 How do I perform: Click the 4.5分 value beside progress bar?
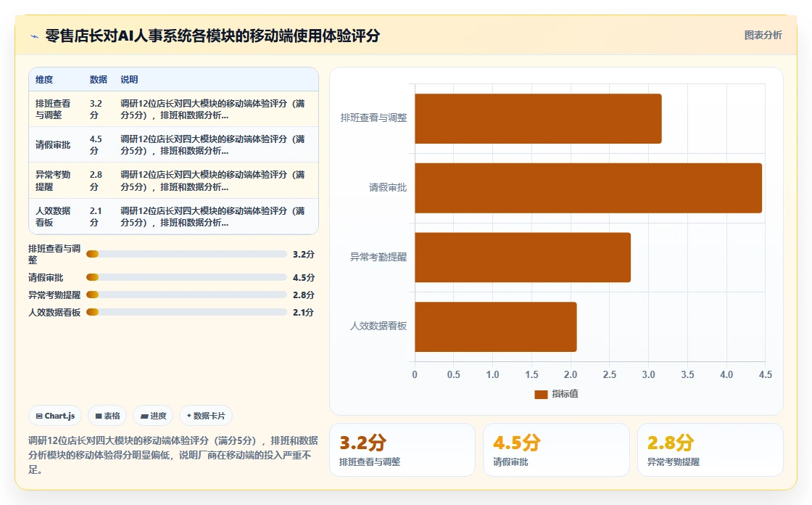(304, 277)
